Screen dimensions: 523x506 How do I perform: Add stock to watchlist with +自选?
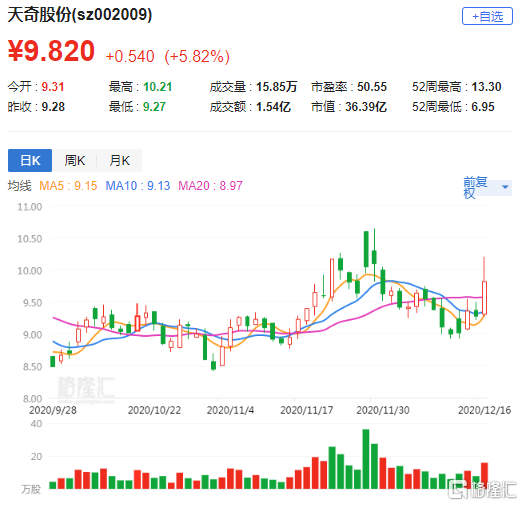pyautogui.click(x=487, y=16)
